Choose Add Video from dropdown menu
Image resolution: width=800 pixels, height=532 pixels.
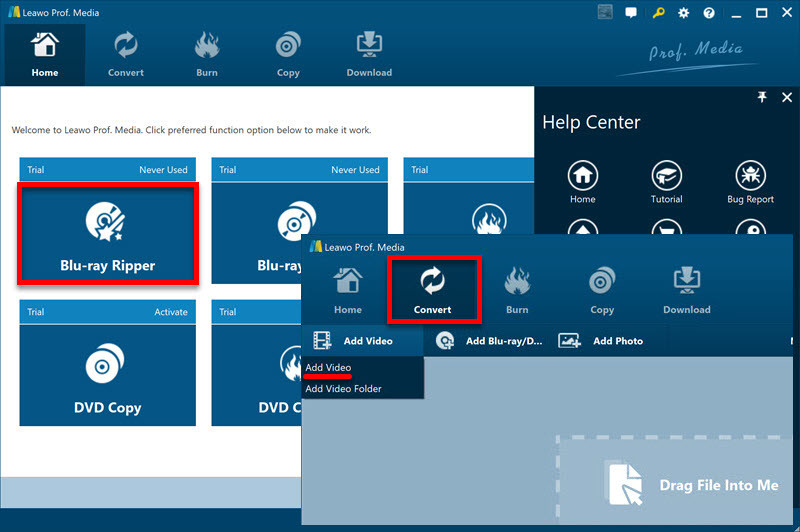pyautogui.click(x=328, y=367)
